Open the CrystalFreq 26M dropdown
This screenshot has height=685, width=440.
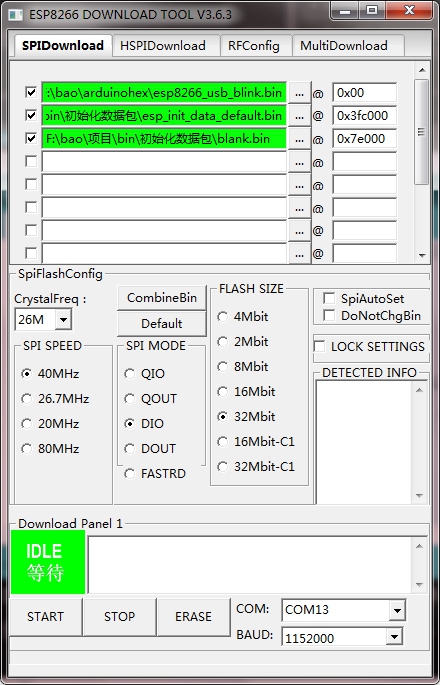pyautogui.click(x=63, y=320)
